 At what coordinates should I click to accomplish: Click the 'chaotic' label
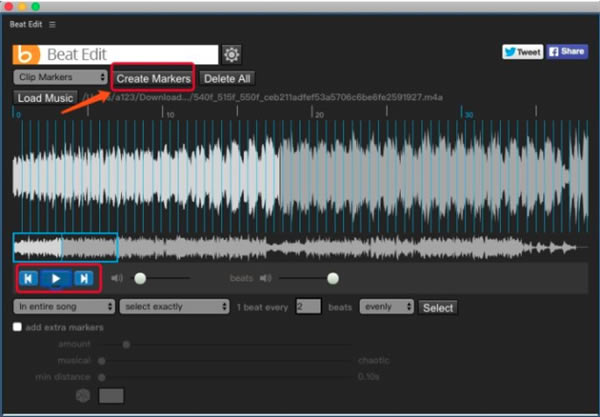tap(374, 360)
